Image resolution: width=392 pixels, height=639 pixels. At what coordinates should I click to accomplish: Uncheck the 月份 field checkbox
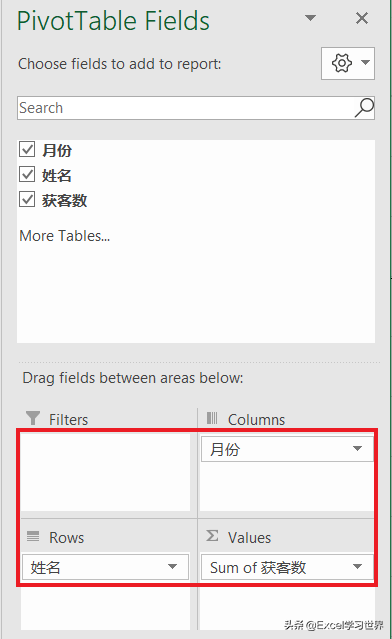(27, 150)
